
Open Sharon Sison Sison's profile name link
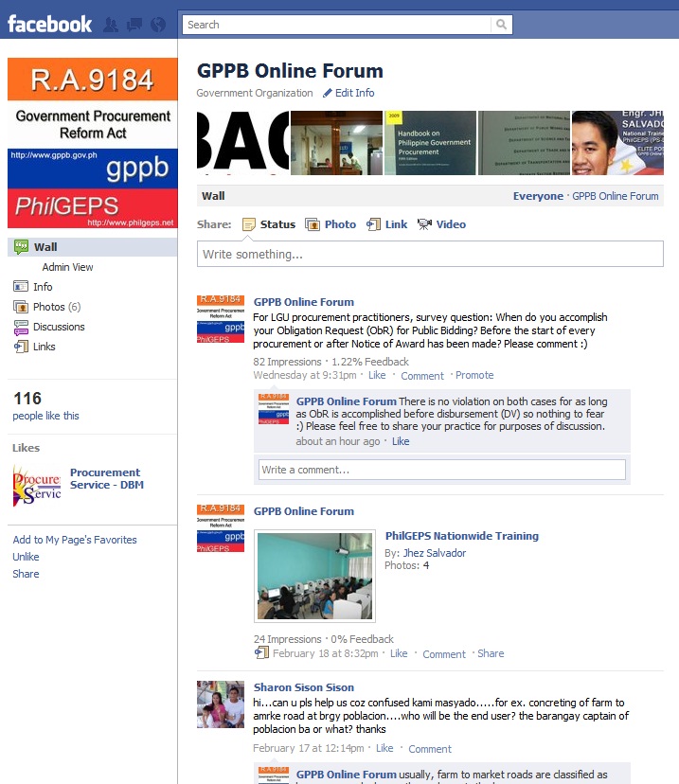click(303, 687)
